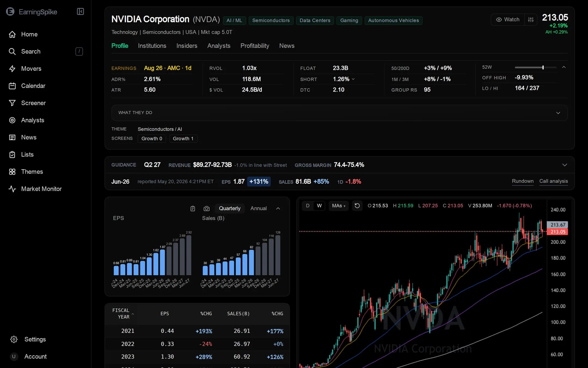588x368 pixels.
Task: Select the Quarterly earnings view
Action: point(230,209)
